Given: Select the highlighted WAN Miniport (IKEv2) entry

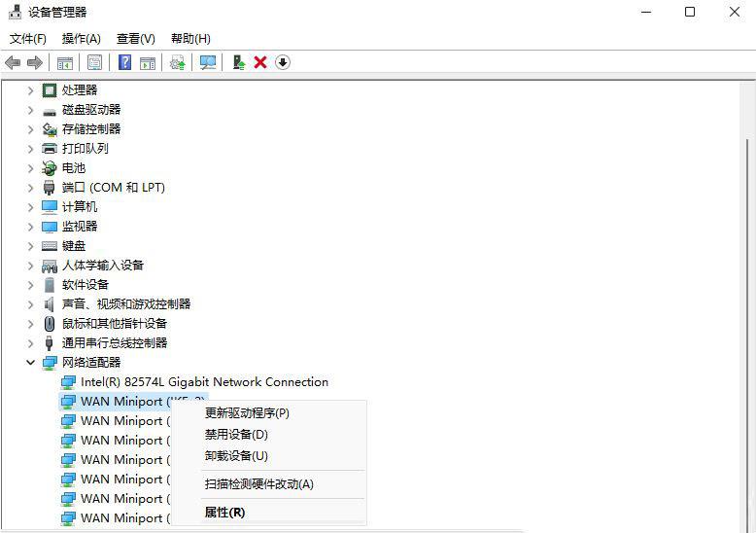Looking at the screenshot, I should tap(133, 402).
